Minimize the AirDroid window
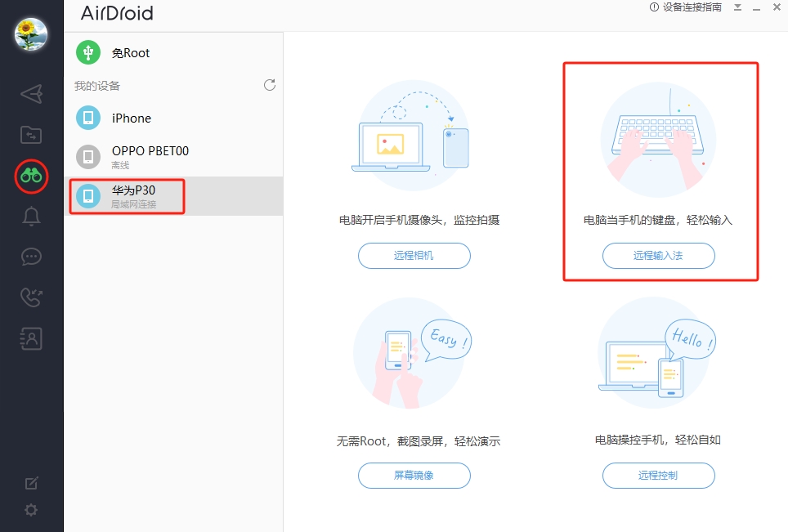 pyautogui.click(x=757, y=8)
